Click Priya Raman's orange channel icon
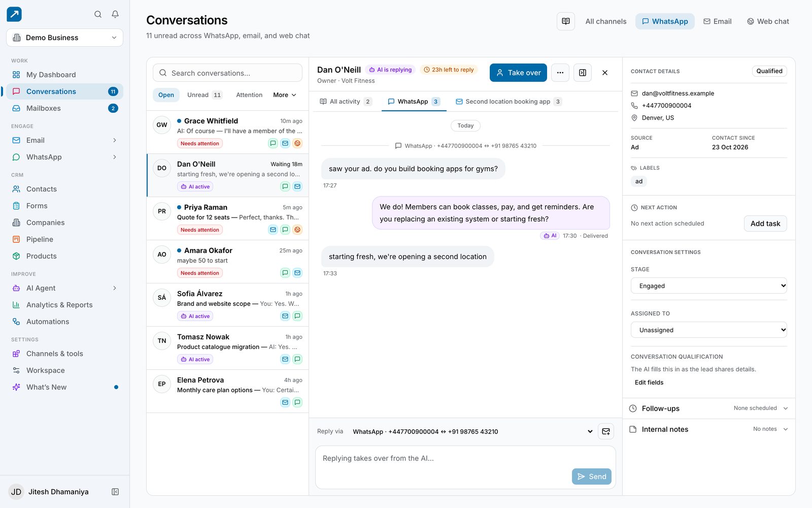The image size is (812, 508). point(297,230)
